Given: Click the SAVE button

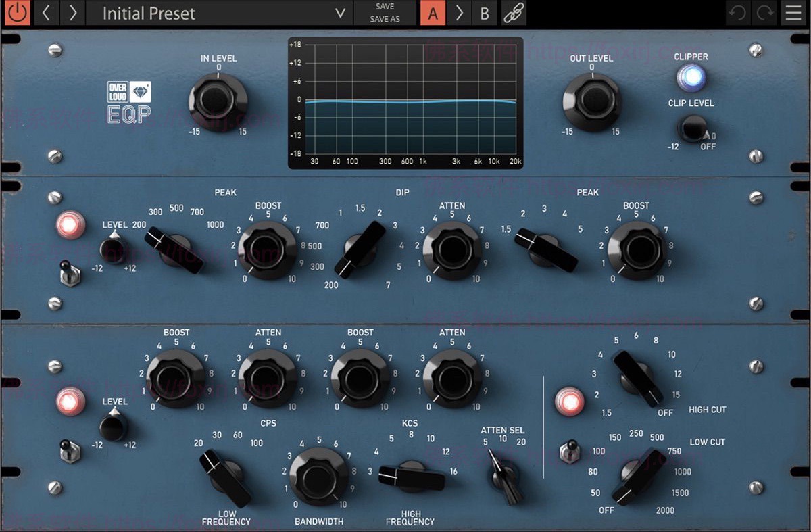Looking at the screenshot, I should click(x=385, y=7).
